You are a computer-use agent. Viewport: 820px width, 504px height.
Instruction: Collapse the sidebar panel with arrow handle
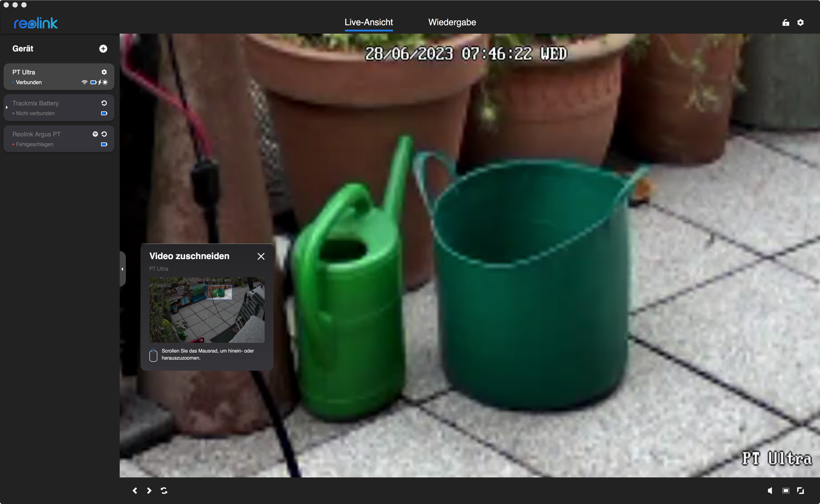[122, 269]
